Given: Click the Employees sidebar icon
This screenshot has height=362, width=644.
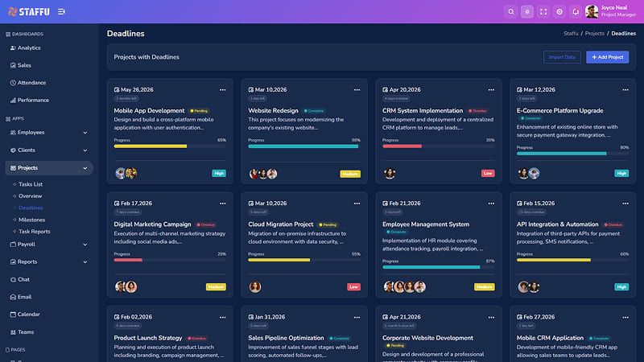Looking at the screenshot, I should 13,133.
